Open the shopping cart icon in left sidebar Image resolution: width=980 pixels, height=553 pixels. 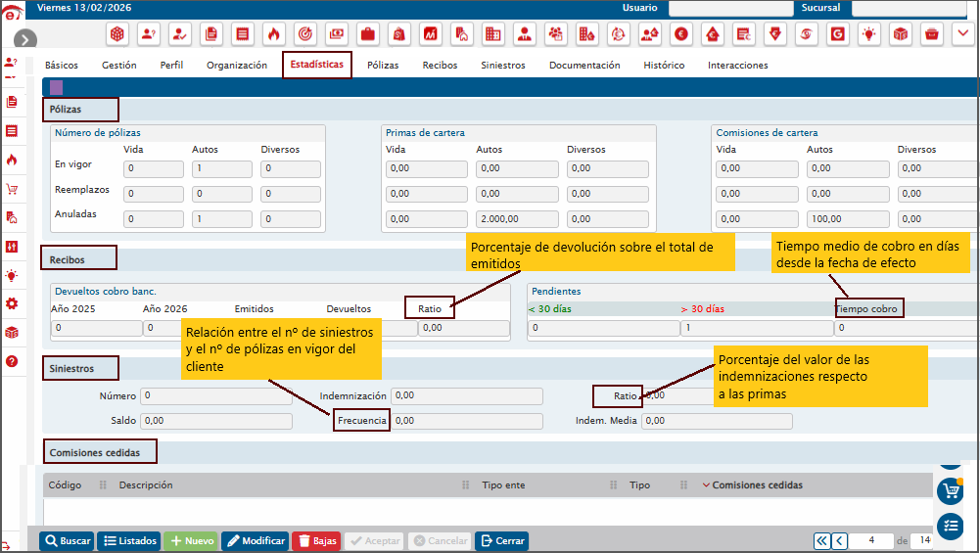click(x=11, y=189)
